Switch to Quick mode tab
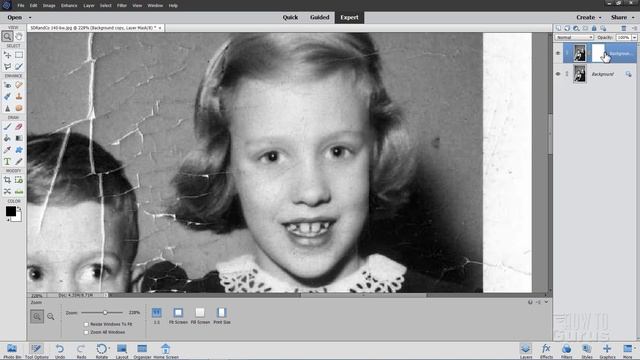The height and width of the screenshot is (360, 640). tap(290, 18)
